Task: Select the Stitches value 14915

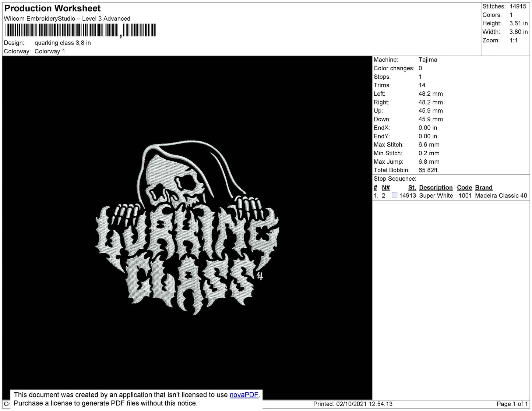Action: click(518, 6)
